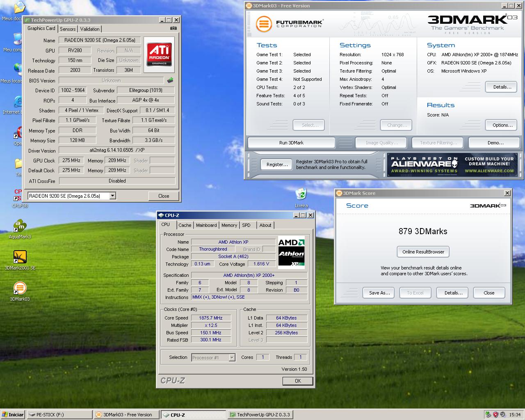
Task: Click the GPU name field in GPU-Z
Action: [x=100, y=40]
